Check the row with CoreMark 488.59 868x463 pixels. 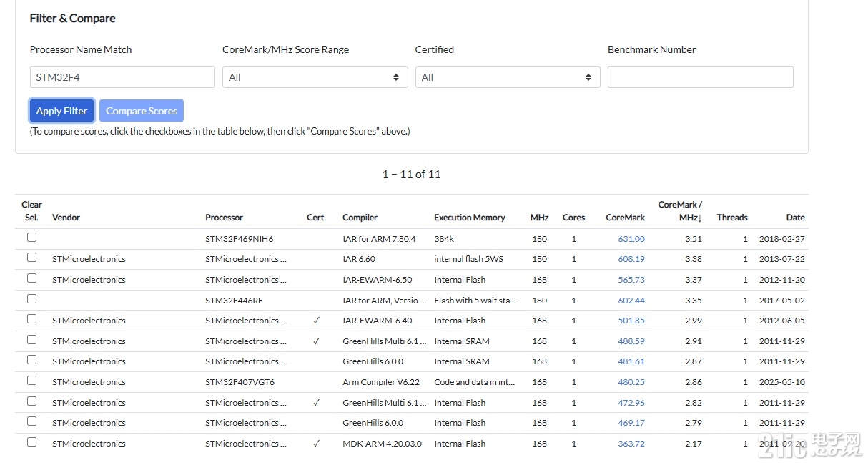tap(31, 340)
